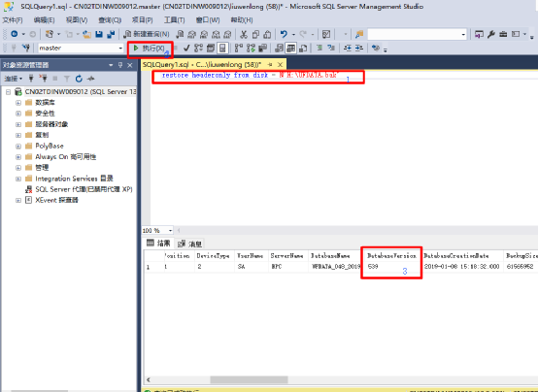This screenshot has height=392, width=538.
Task: Click the Increase Indent icon
Action: pyautogui.click(x=359, y=48)
